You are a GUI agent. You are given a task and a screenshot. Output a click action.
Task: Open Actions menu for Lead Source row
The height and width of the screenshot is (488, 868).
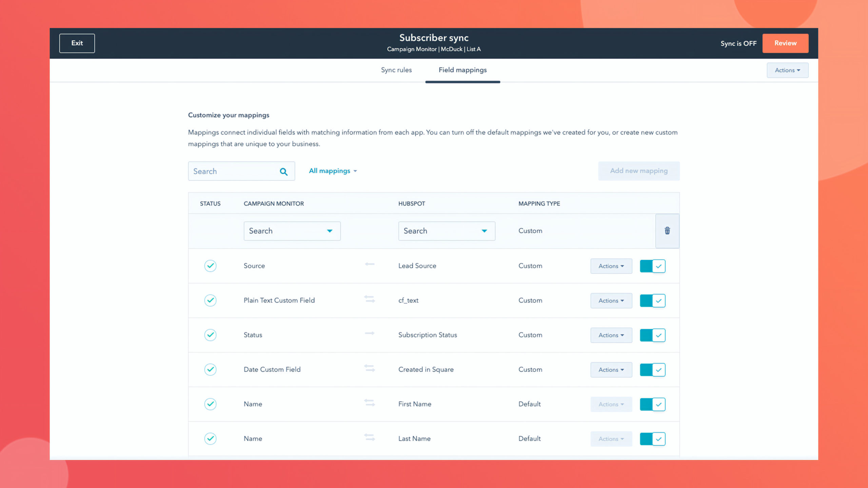click(x=611, y=266)
